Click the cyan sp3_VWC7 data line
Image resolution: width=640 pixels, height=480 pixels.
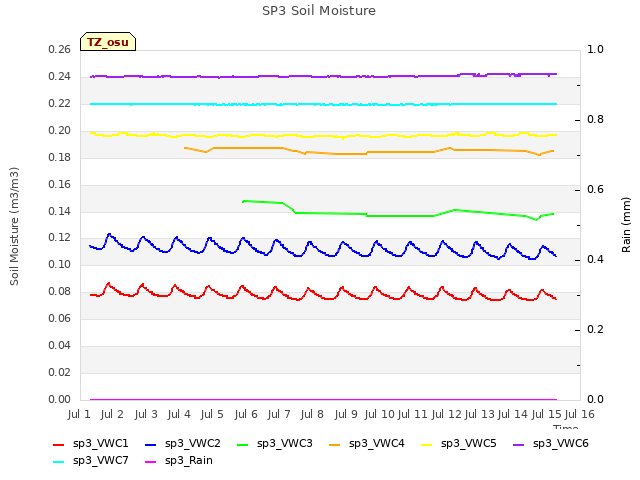(323, 104)
